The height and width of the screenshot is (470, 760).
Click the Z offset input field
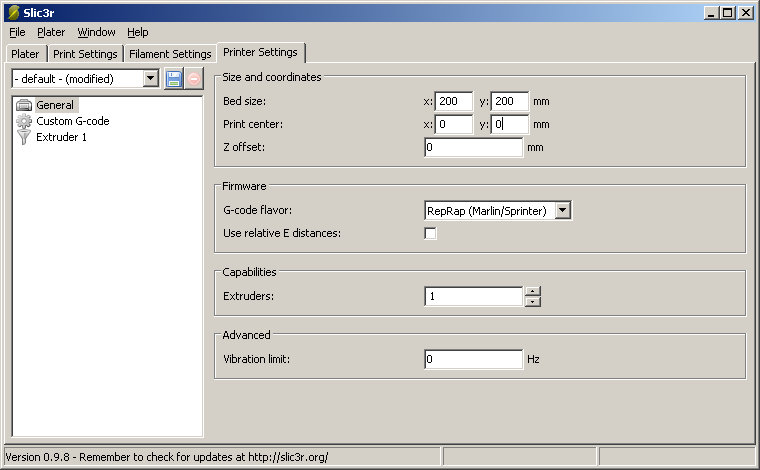(x=474, y=147)
